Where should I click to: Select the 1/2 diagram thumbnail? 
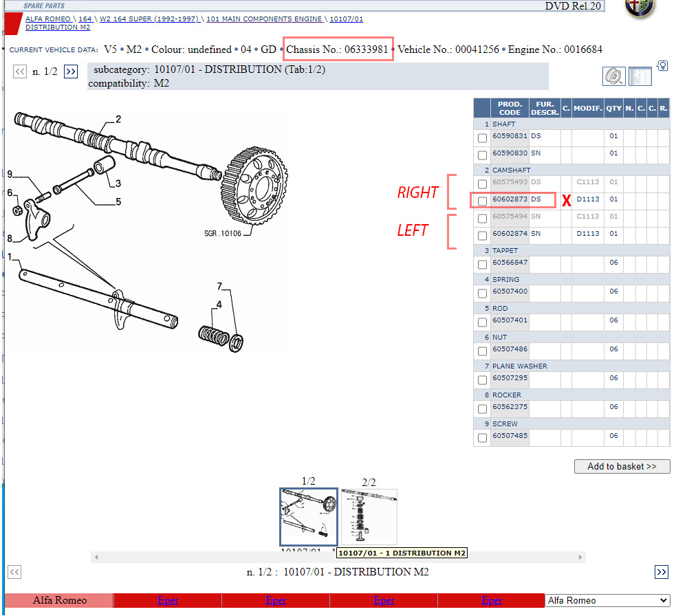(309, 517)
